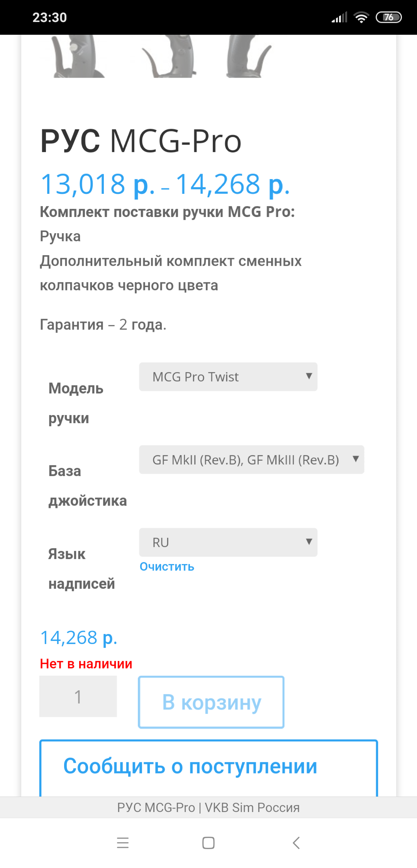Tap the cellular signal strength icon

pyautogui.click(x=339, y=17)
